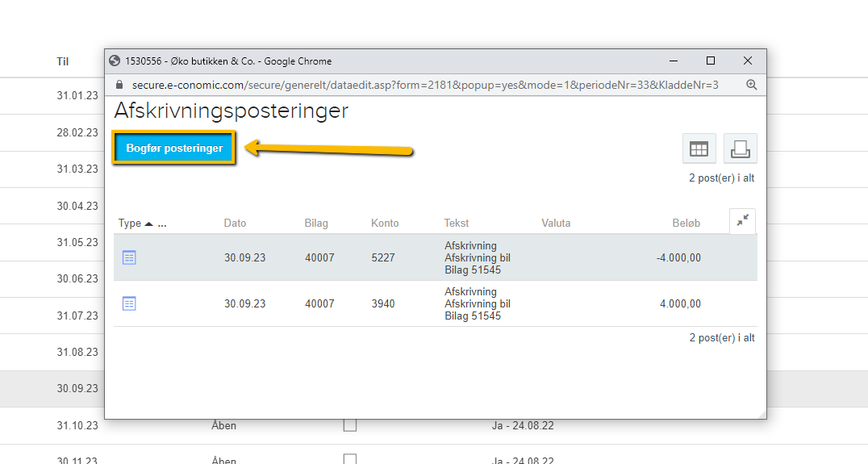Focus the secure.e-conomic.com address bar
This screenshot has width=868, height=464.
coord(419,85)
